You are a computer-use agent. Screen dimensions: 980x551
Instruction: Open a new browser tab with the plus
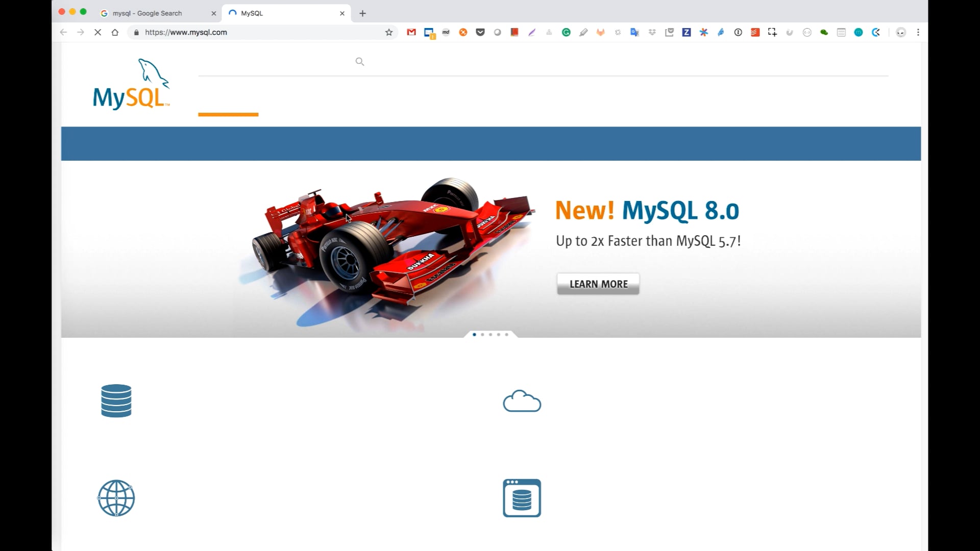(x=362, y=13)
